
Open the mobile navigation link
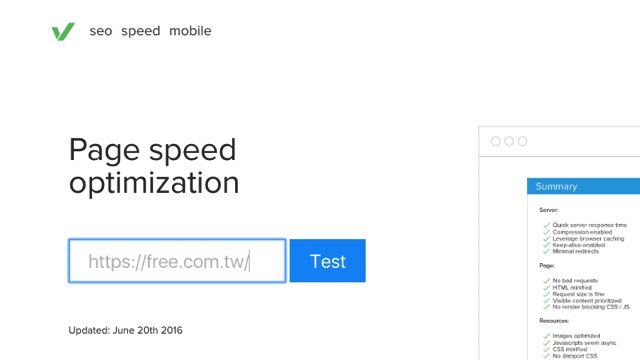[190, 31]
